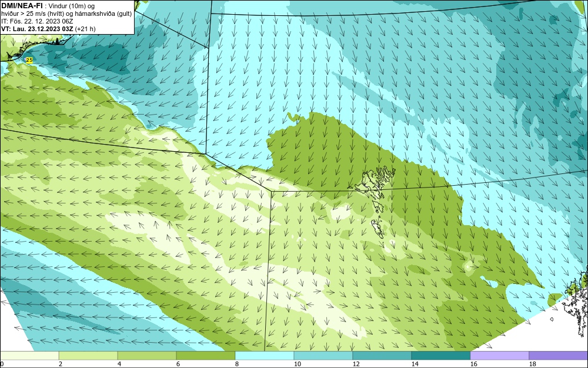This screenshot has width=588, height=368.
Task: Click legend scale value '18'
Action: coord(533,364)
